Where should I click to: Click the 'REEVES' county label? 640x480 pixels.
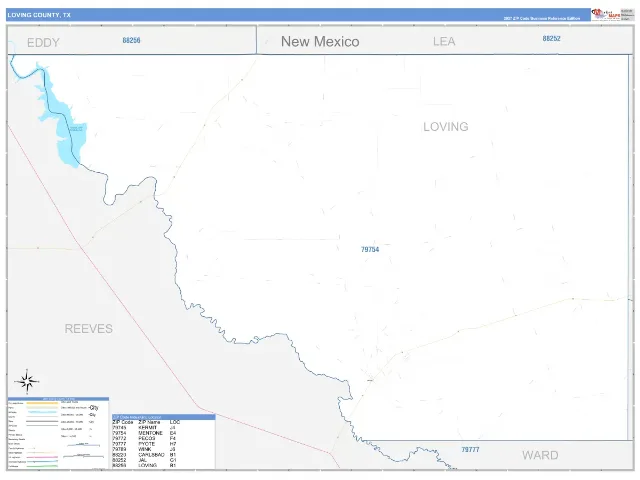(x=89, y=329)
